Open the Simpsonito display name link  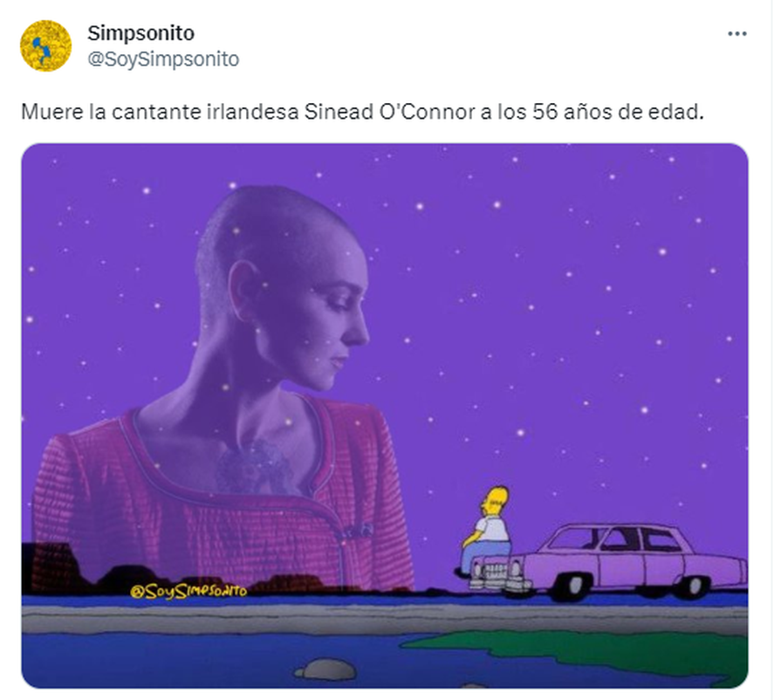tap(140, 33)
